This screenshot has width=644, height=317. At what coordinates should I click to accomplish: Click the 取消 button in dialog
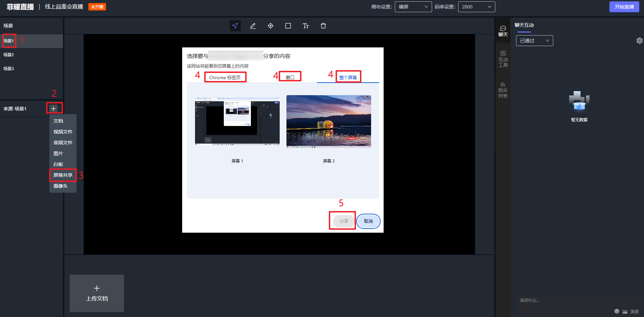[x=368, y=221]
